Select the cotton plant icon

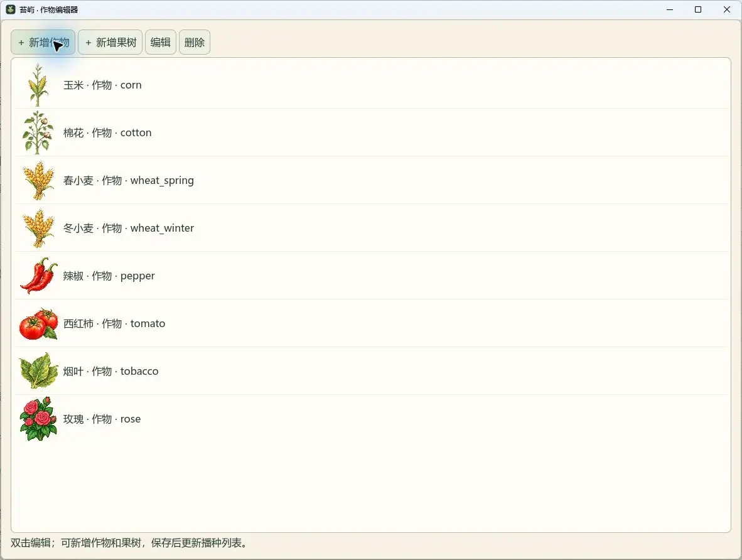point(38,132)
